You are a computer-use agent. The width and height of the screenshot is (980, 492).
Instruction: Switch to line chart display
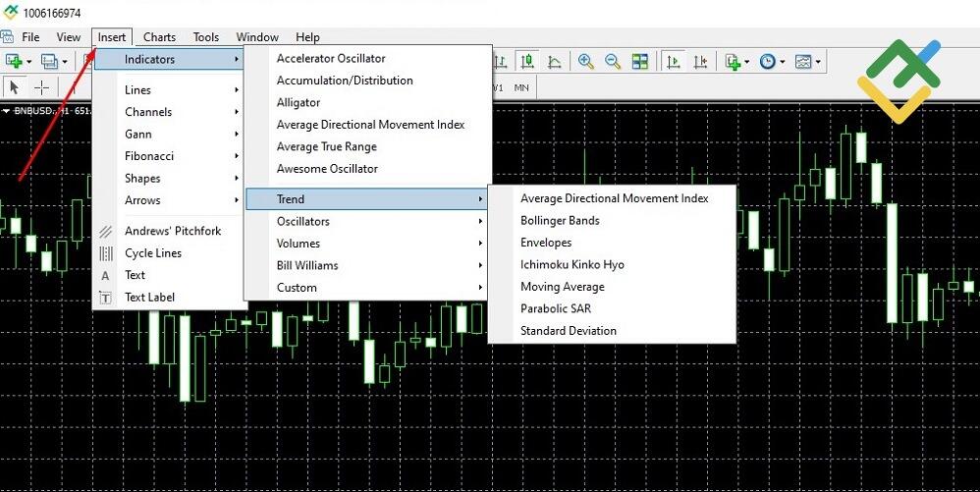pos(555,61)
